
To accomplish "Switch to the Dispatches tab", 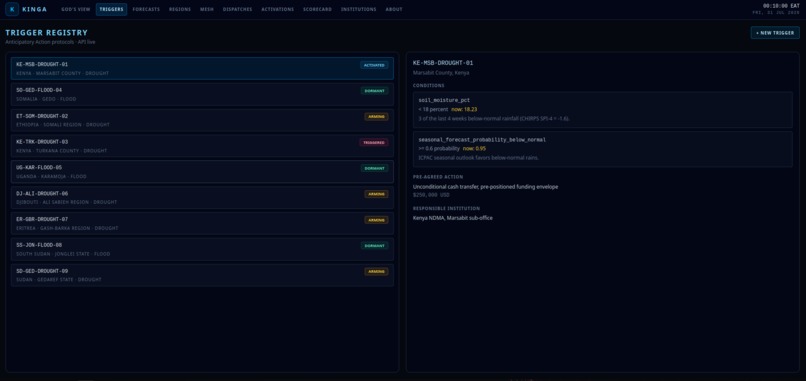I will (237, 9).
